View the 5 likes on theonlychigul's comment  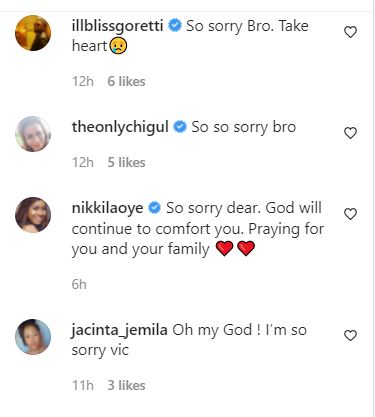[x=126, y=162]
